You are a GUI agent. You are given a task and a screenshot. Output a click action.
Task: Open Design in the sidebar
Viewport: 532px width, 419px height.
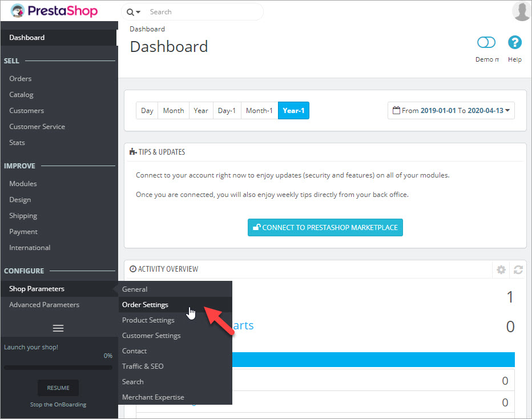[x=20, y=200]
